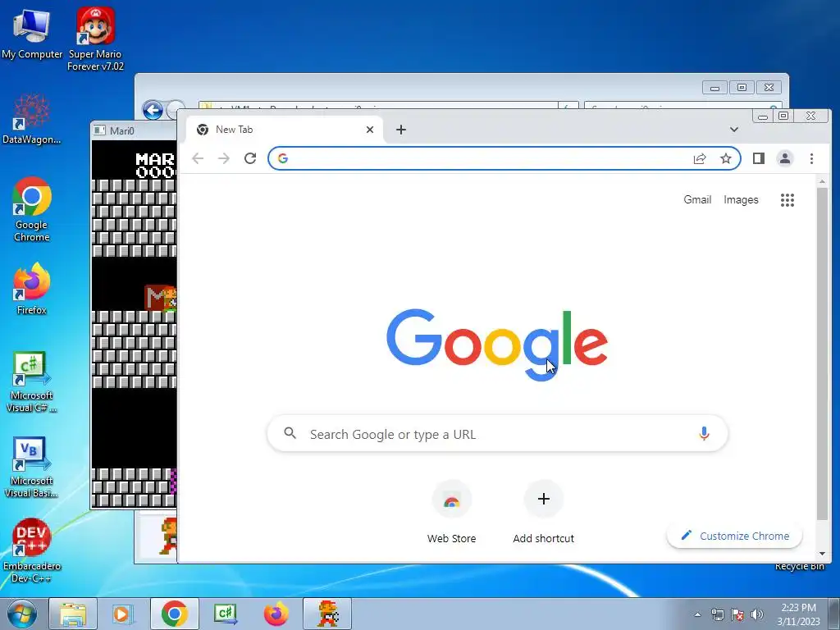
Task: Open Embarcadero Dev-C++ desktop shortcut
Action: point(32,550)
